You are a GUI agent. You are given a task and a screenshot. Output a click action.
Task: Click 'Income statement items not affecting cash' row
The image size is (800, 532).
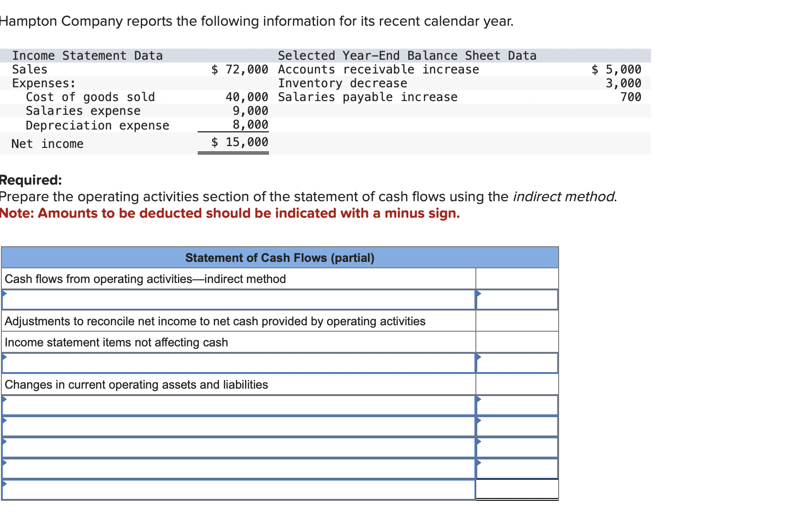(238, 342)
